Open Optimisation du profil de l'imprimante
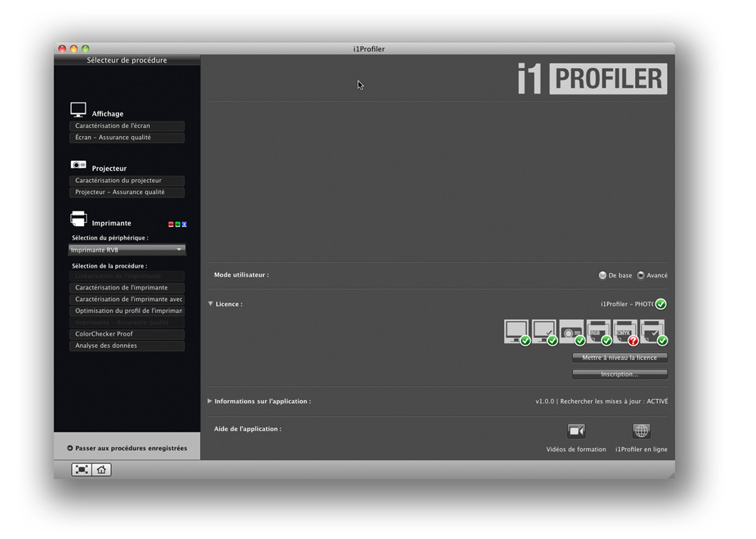Image resolution: width=756 pixels, height=539 pixels. tap(127, 311)
